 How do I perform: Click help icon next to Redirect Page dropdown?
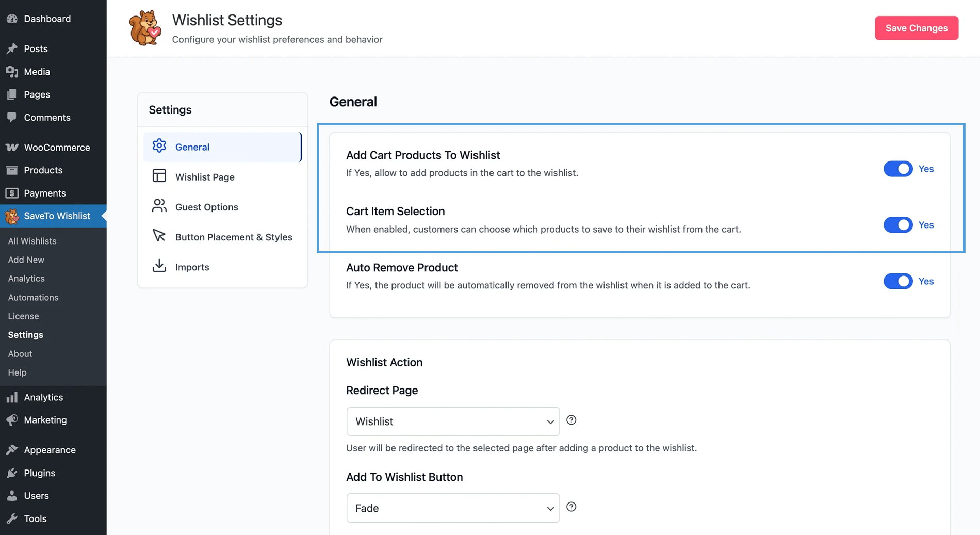click(x=571, y=420)
